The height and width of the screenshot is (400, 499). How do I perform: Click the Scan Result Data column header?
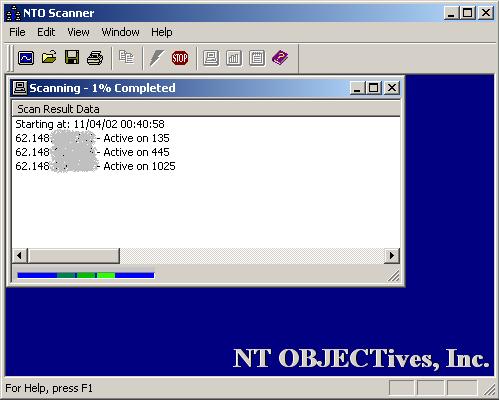(206, 109)
